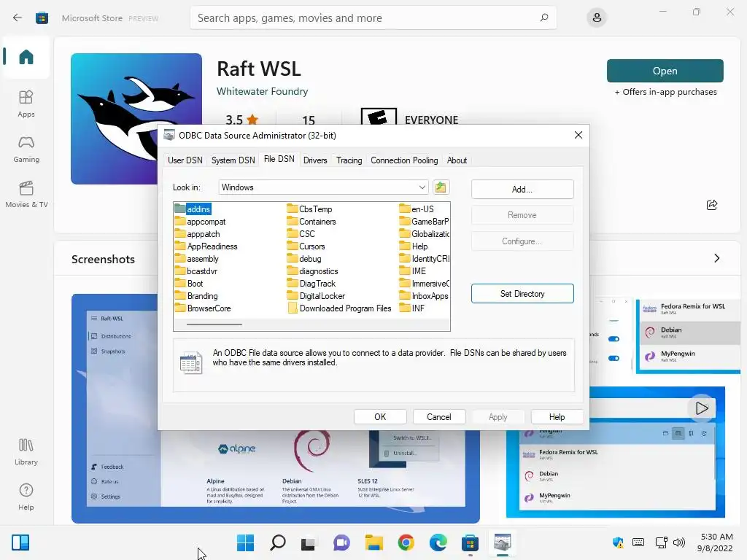The width and height of the screenshot is (747, 560).
Task: Select the BrowserCore folder
Action: click(203, 308)
